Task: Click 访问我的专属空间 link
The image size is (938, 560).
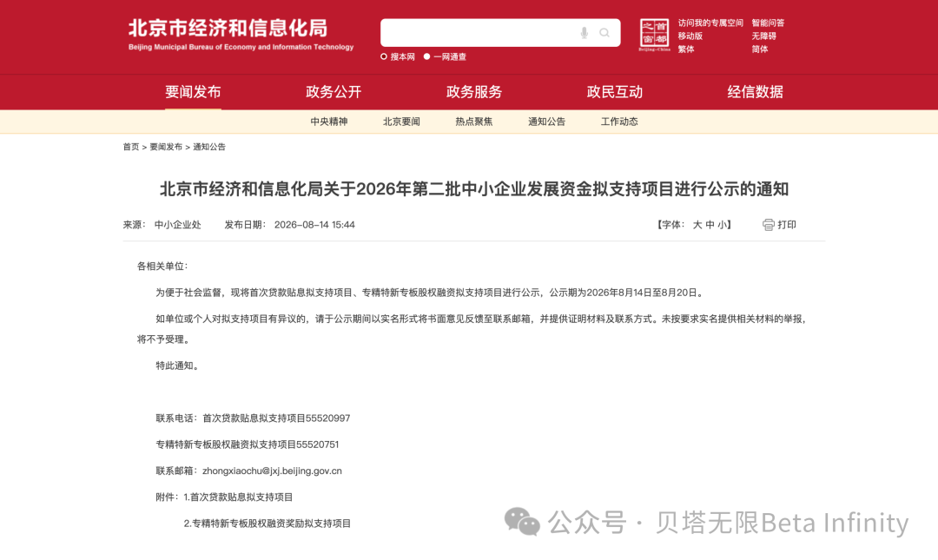Action: tap(710, 23)
